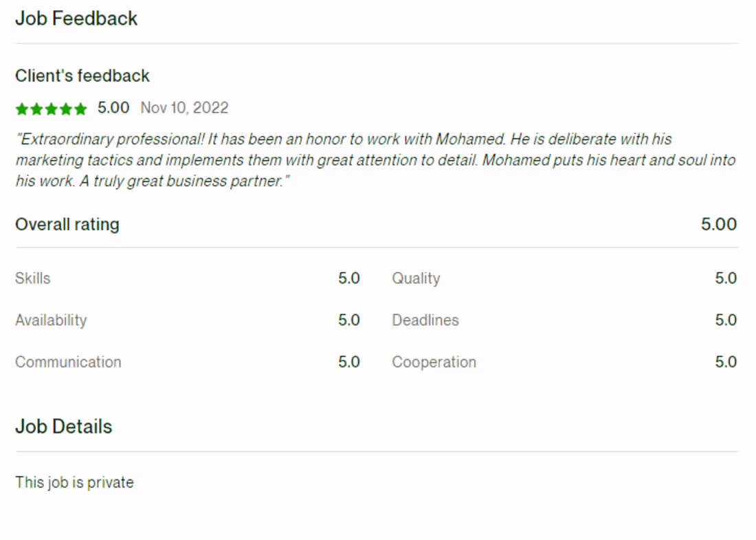Select the Nov 10, 2022 review date

point(184,108)
